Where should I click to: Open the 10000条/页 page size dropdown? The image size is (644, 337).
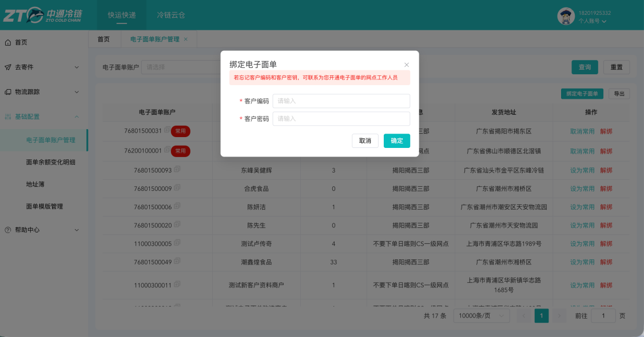[x=482, y=316]
